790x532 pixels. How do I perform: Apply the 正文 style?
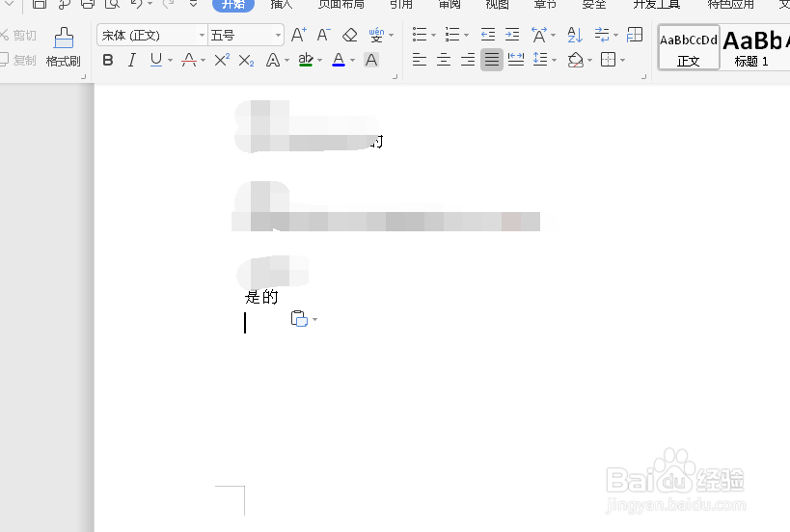688,48
